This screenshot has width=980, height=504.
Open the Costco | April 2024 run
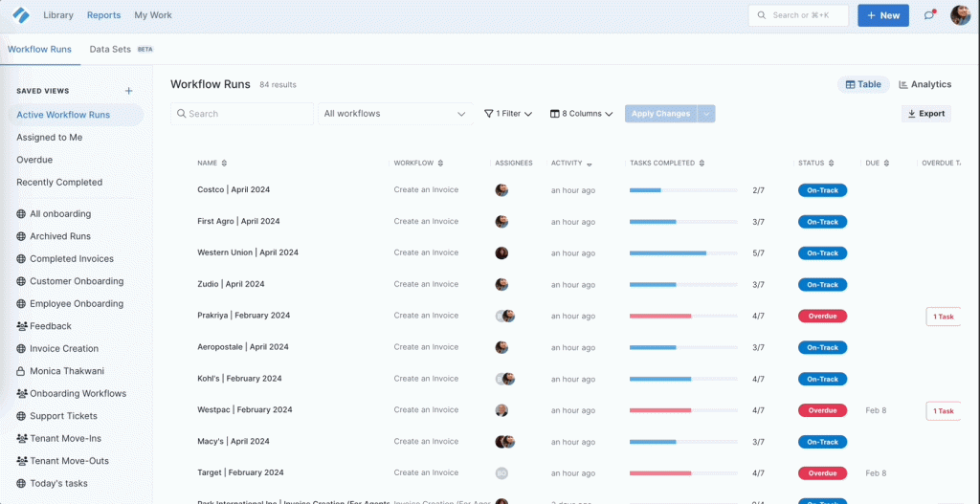[234, 190]
